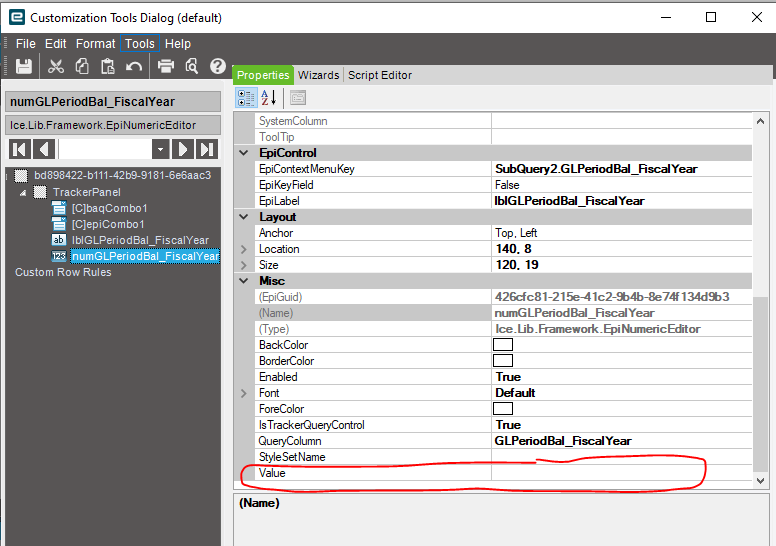Expand the Location property row
The width and height of the screenshot is (776, 546).
pos(243,249)
